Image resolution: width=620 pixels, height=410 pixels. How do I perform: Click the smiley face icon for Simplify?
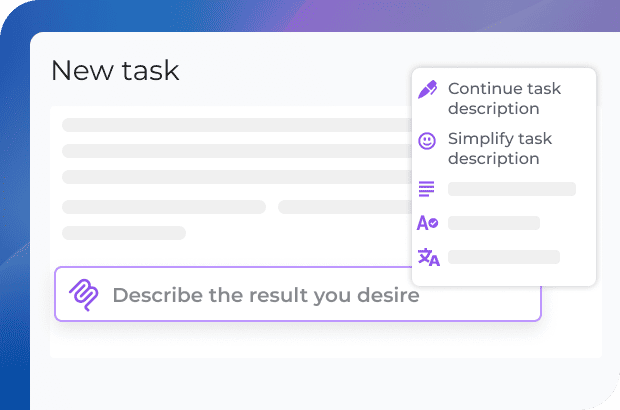coord(427,141)
